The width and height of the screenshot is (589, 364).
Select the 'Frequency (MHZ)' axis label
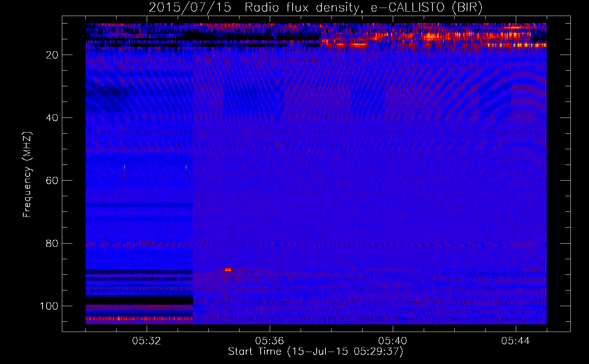point(27,175)
